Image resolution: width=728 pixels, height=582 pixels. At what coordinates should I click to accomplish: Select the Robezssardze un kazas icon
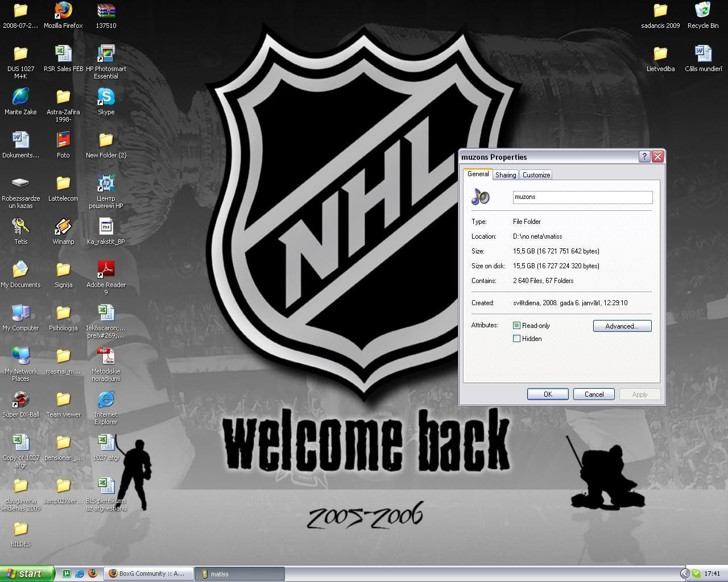click(x=20, y=192)
